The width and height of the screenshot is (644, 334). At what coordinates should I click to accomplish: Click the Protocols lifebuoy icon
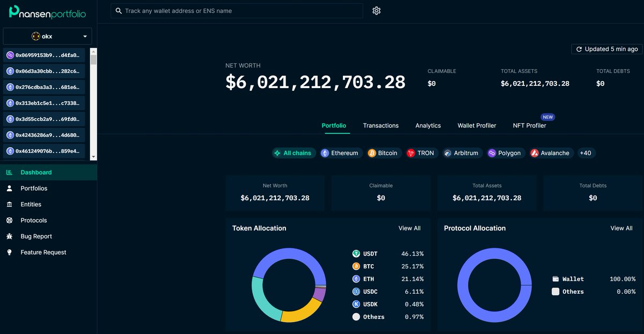tap(9, 221)
